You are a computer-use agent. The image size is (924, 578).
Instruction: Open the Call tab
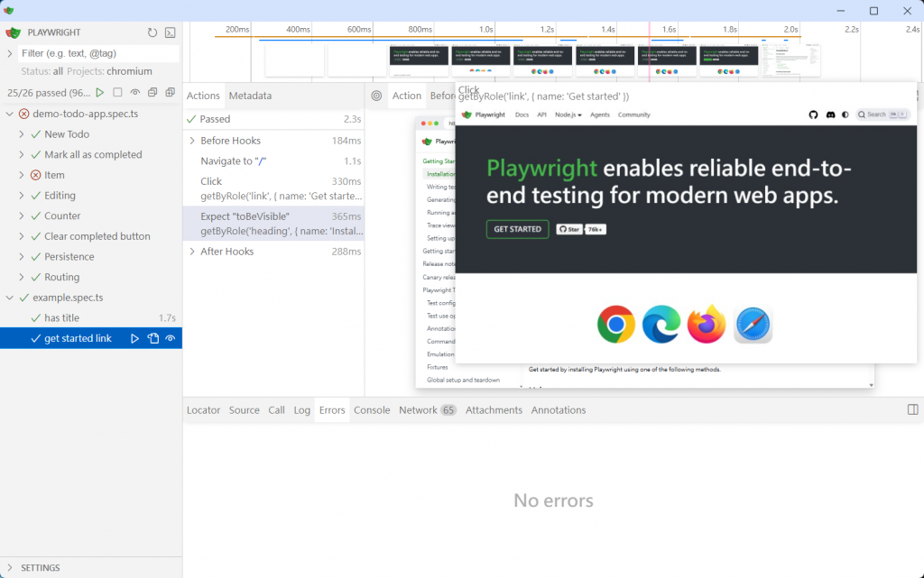coord(276,410)
